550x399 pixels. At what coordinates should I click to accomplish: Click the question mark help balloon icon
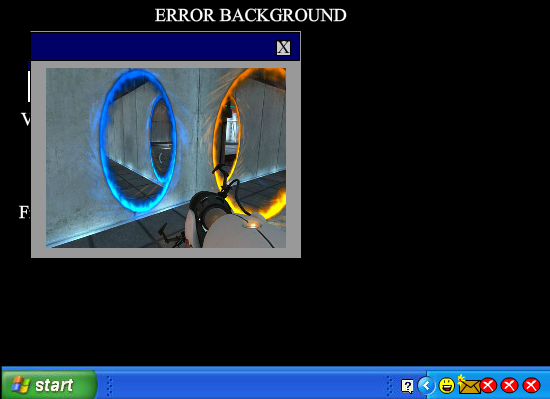407,386
